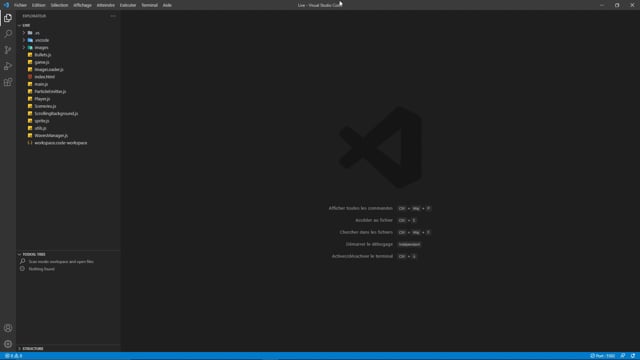Expand the images folder
This screenshot has height=360, width=640.
click(x=68, y=47)
